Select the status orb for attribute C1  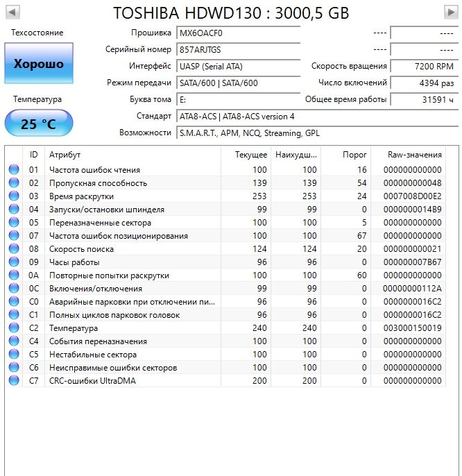pos(14,314)
